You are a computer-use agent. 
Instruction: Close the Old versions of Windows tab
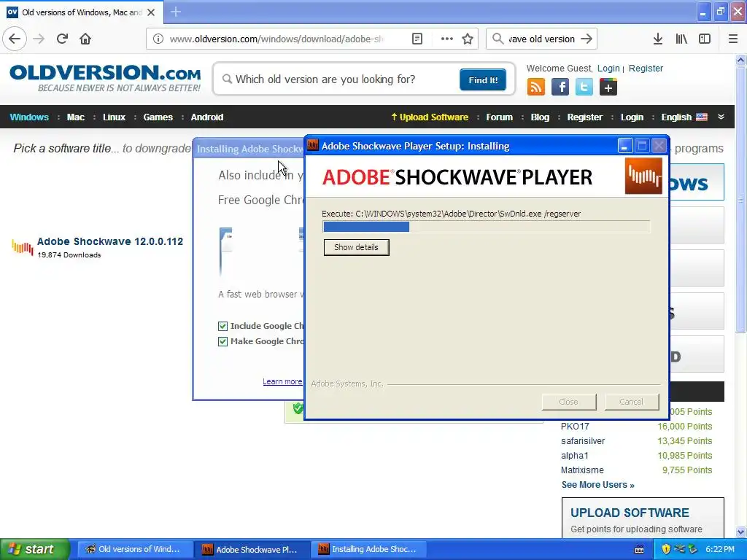coord(151,12)
